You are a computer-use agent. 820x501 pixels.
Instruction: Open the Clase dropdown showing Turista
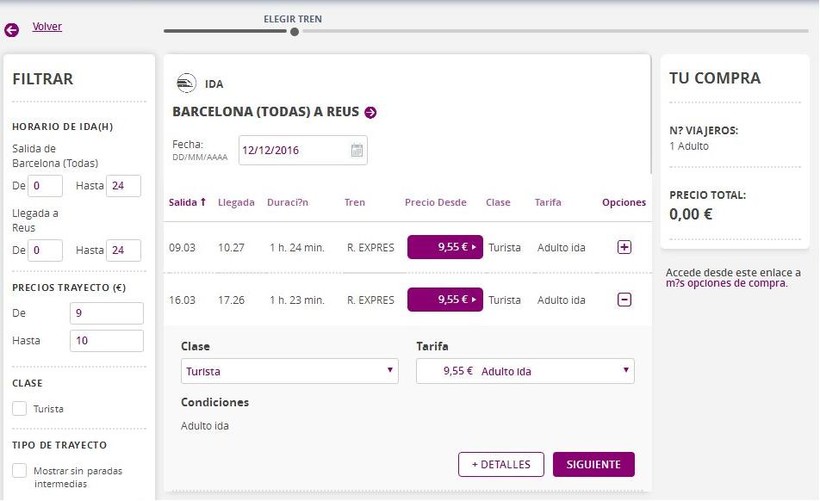coord(290,371)
